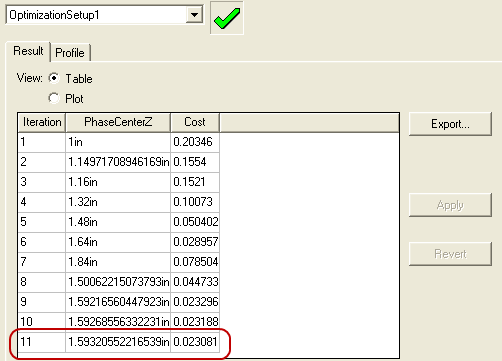Select the 1.84in PhaseCenterZ cell
The image size is (502, 361).
[x=118, y=262]
